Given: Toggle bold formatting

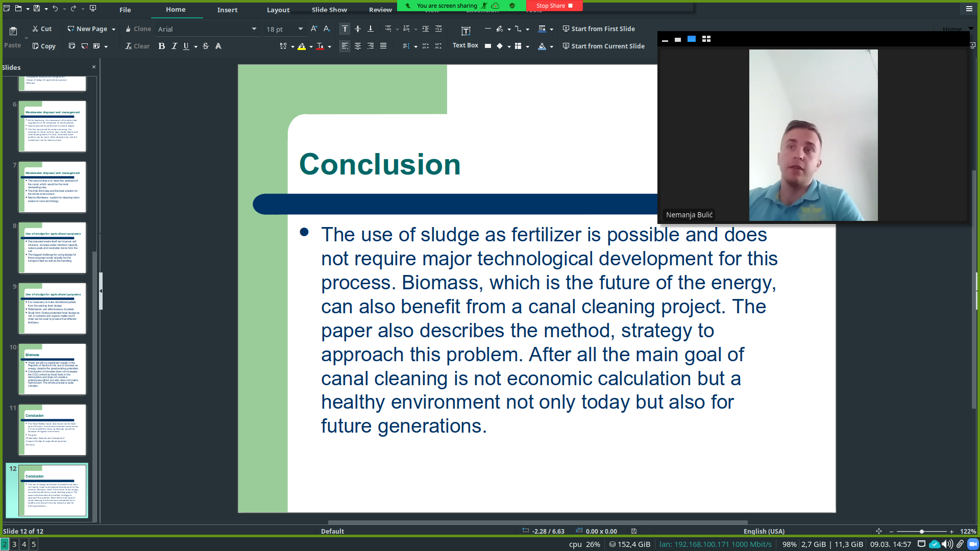Looking at the screenshot, I should point(162,46).
